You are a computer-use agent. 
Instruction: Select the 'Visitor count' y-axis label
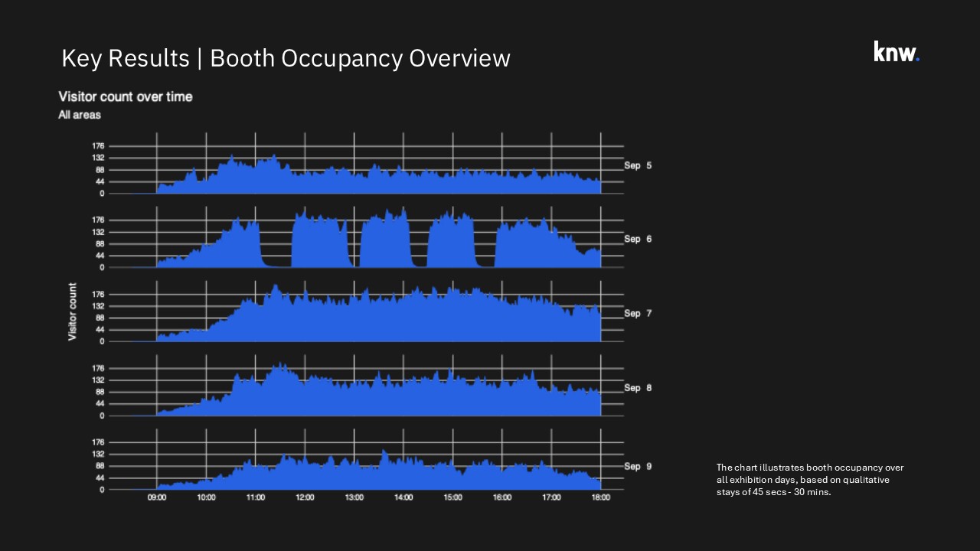pyautogui.click(x=73, y=313)
